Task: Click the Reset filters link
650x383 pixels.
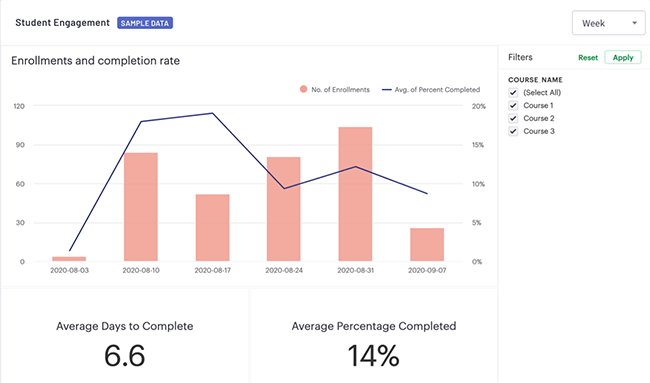Action: point(588,58)
